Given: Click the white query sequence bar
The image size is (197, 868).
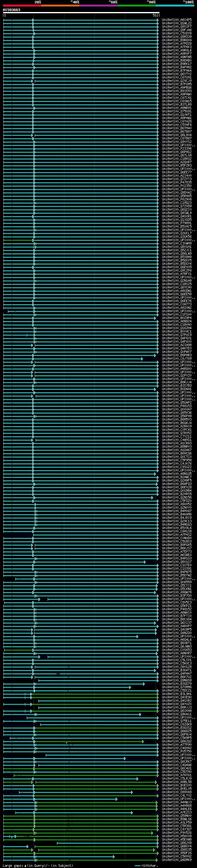Looking at the screenshot, I should click(81, 12).
